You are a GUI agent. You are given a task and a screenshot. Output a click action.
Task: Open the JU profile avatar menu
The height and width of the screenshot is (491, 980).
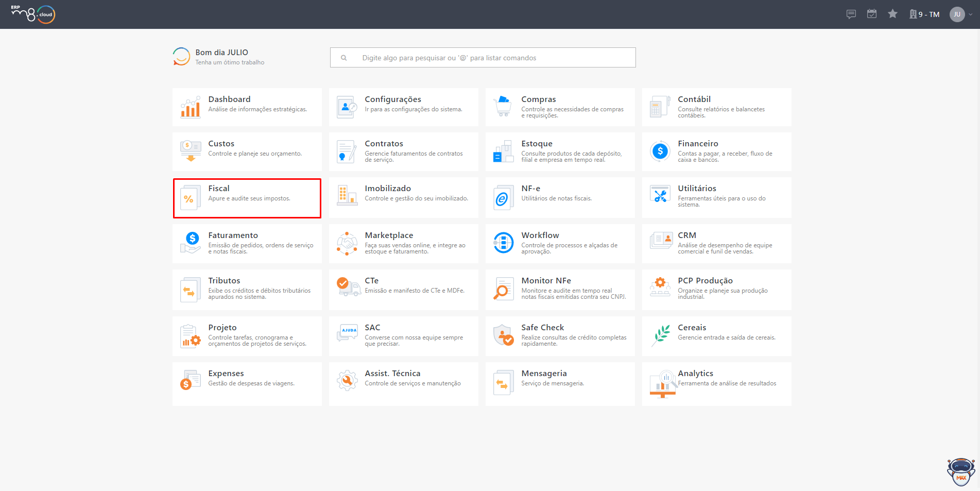(957, 14)
